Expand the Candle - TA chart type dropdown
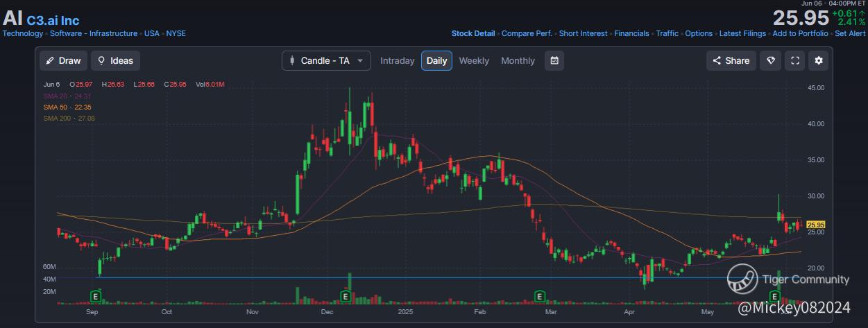The height and width of the screenshot is (328, 868). 326,60
